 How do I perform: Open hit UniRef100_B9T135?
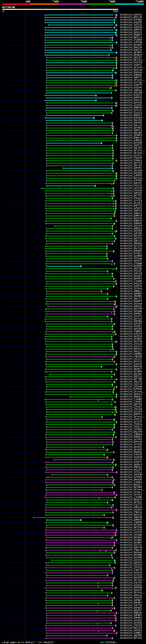click(131, 17)
